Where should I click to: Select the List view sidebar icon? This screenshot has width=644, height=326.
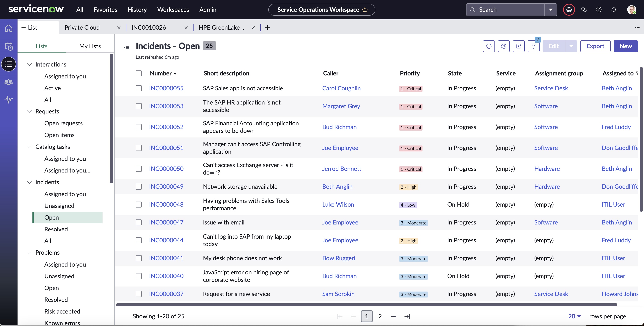tap(9, 64)
